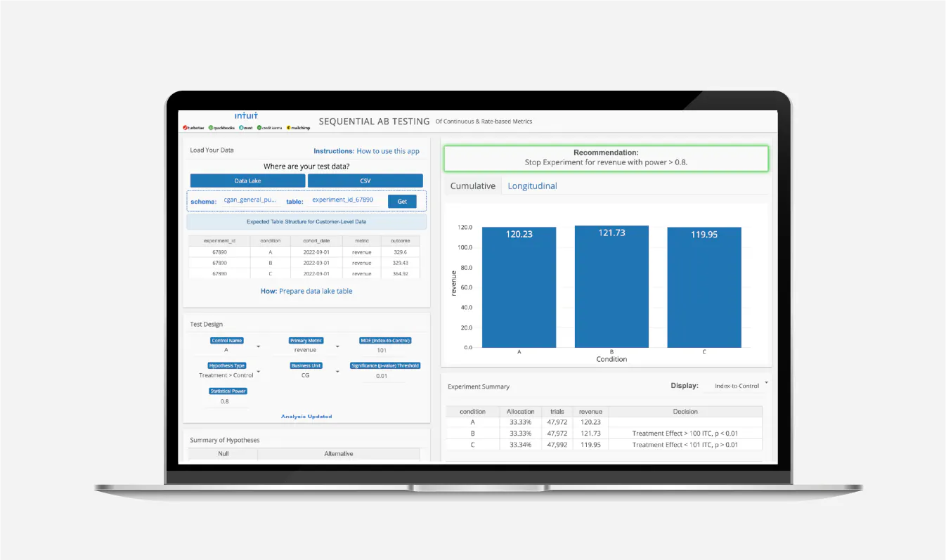946x560 pixels.
Task: Open the Business Unit dropdown
Action: [306, 375]
